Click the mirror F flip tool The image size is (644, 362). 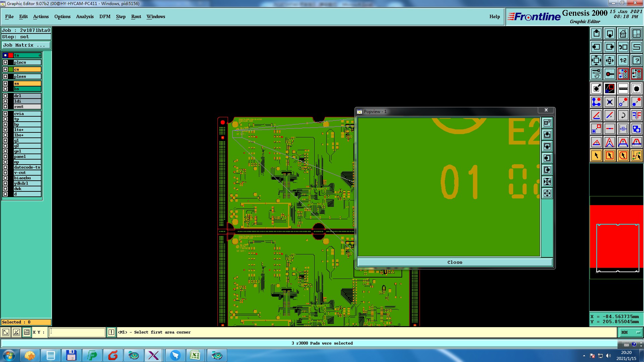pos(636,115)
